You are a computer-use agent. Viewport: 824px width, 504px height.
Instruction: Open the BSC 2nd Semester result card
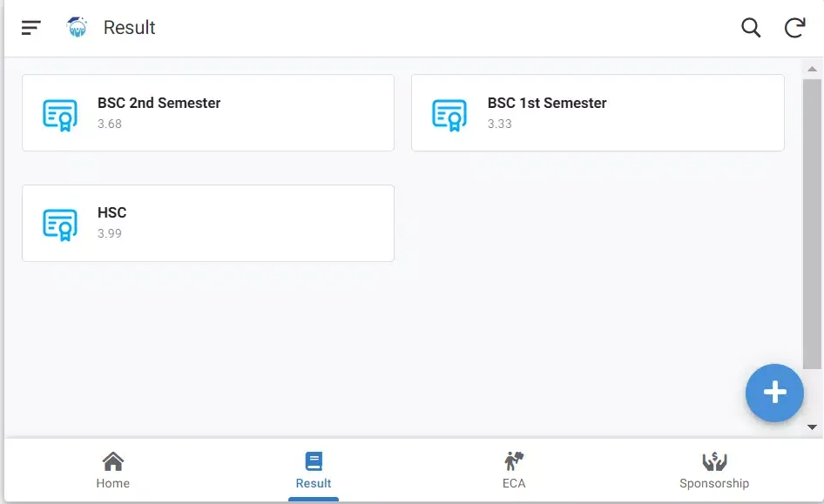point(207,112)
